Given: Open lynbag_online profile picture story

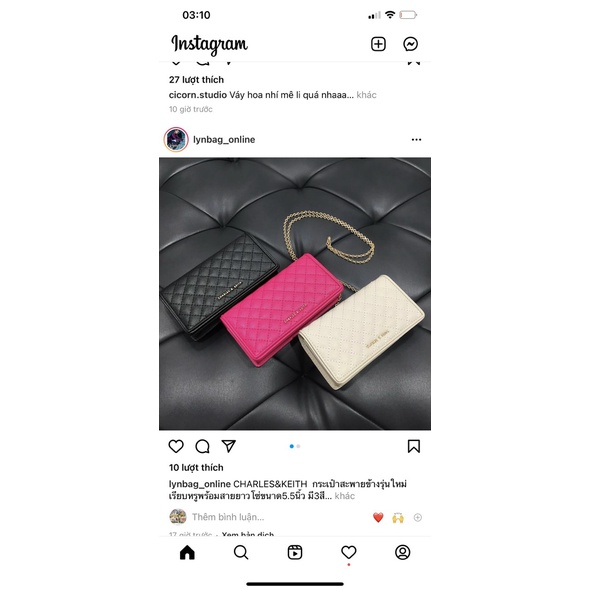Looking at the screenshot, I should 176,139.
